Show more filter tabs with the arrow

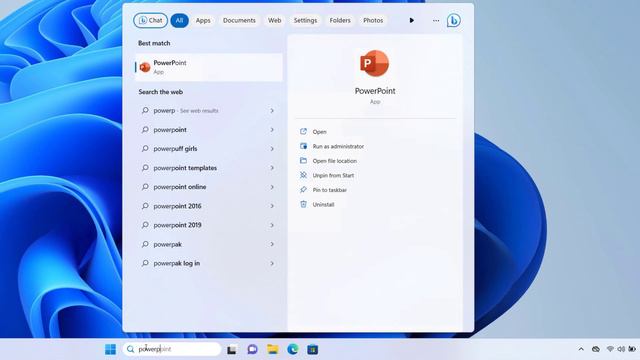411,20
